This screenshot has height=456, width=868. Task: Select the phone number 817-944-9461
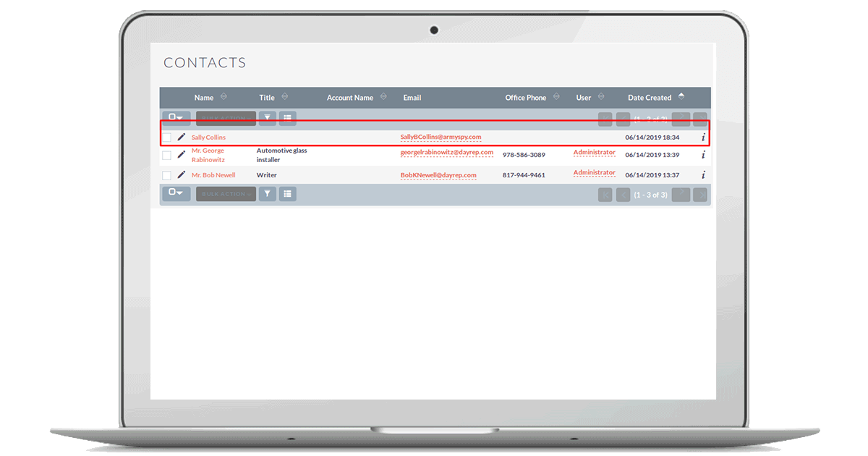[x=524, y=175]
